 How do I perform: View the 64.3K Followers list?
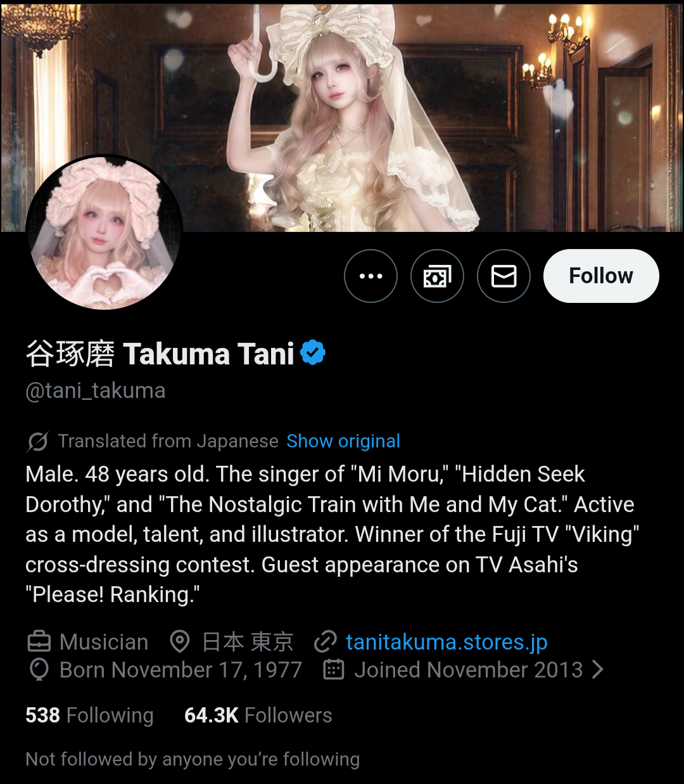[258, 716]
